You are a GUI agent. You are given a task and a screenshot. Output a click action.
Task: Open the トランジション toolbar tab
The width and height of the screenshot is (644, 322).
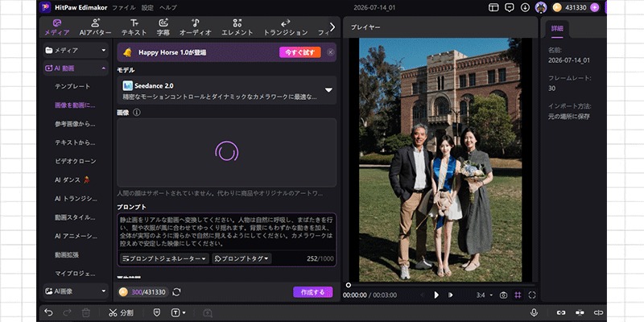pyautogui.click(x=286, y=27)
